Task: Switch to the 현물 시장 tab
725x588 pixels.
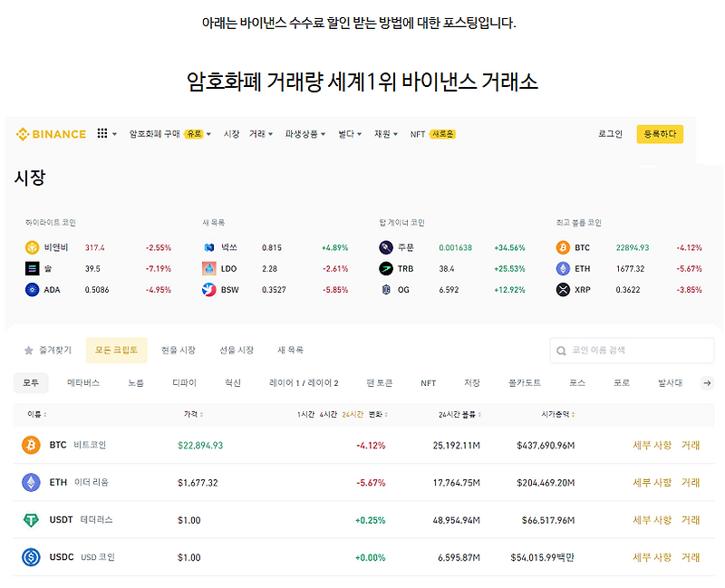Action: click(x=179, y=351)
